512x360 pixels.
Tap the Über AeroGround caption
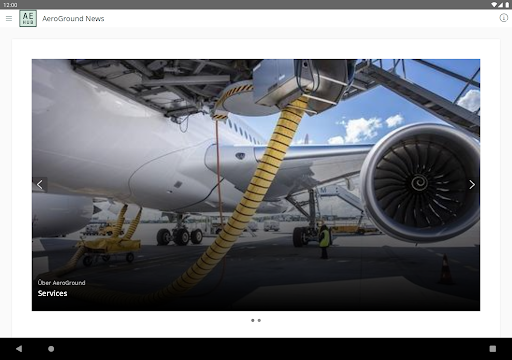click(61, 283)
